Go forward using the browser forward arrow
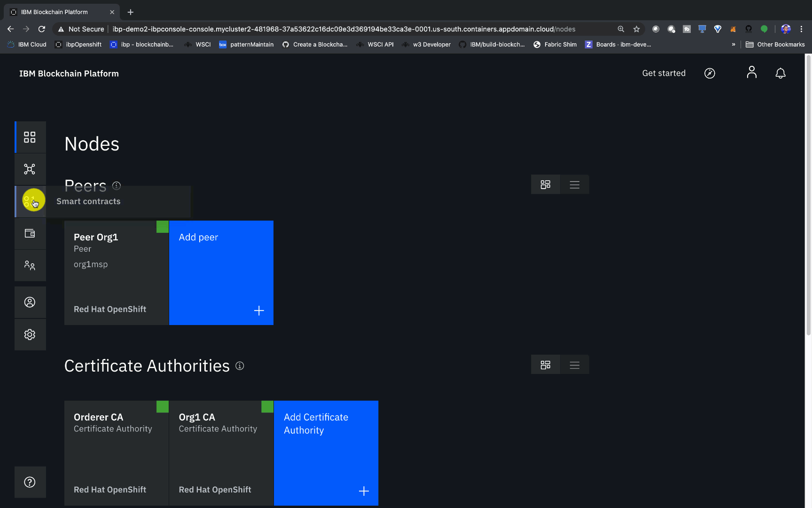The width and height of the screenshot is (812, 508). [26, 29]
